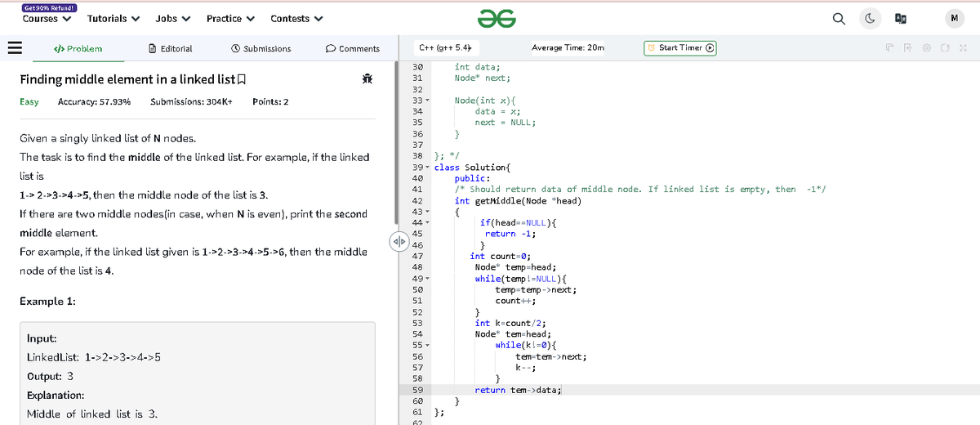The image size is (980, 425).
Task: Click the Output: 3 line
Action: click(x=51, y=376)
